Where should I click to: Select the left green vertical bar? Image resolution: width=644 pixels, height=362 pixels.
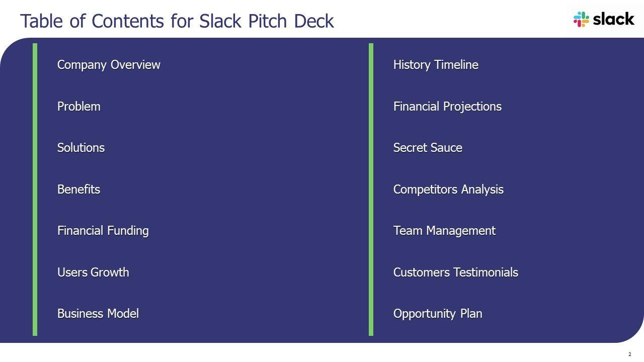coord(35,189)
